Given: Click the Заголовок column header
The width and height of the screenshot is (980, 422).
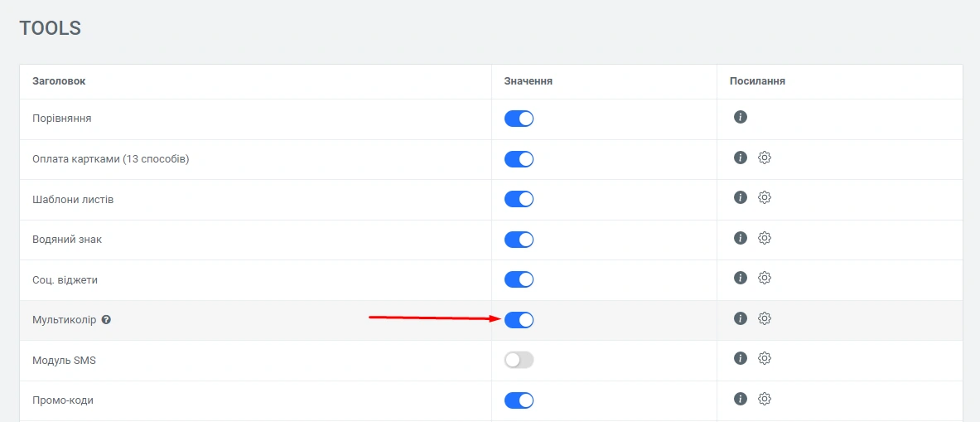Looking at the screenshot, I should coord(59,81).
